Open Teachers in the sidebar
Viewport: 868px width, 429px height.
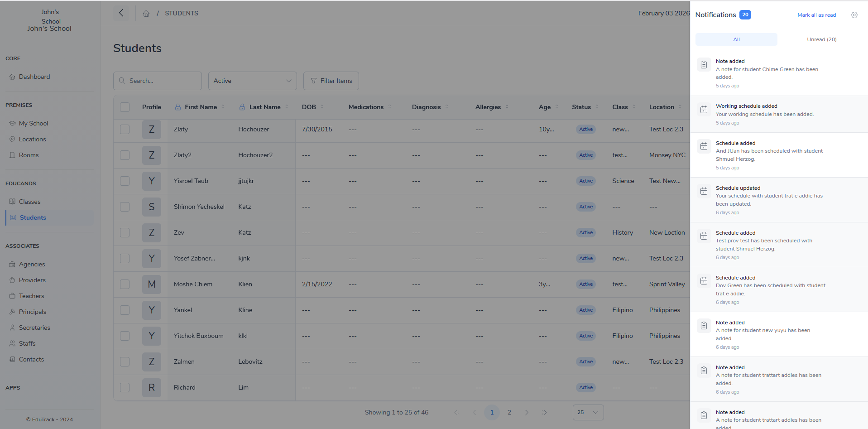click(31, 296)
